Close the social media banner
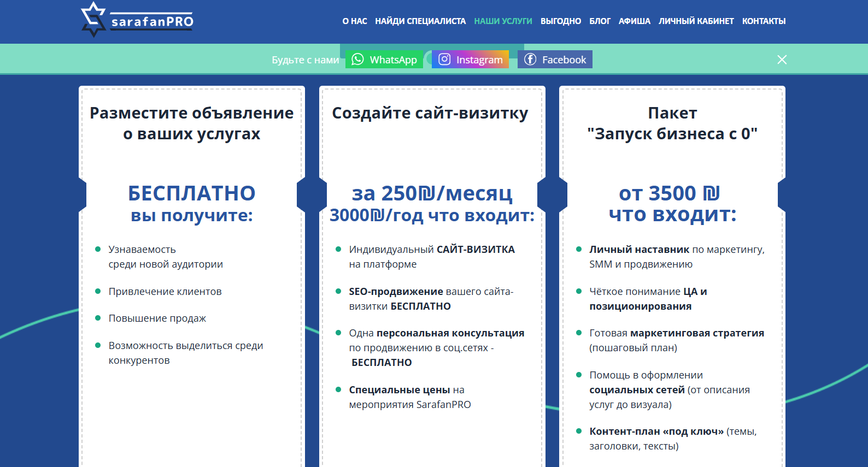The width and height of the screenshot is (868, 467). [x=782, y=60]
